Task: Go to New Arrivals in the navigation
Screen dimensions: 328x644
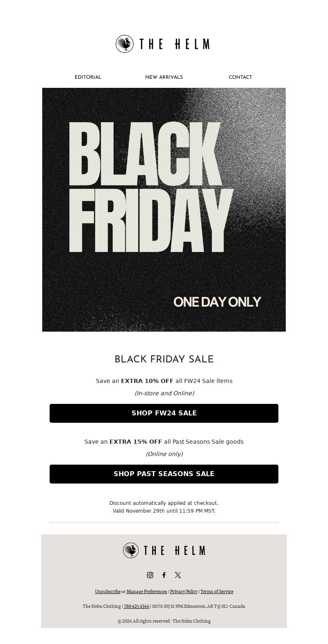Action: point(164,77)
